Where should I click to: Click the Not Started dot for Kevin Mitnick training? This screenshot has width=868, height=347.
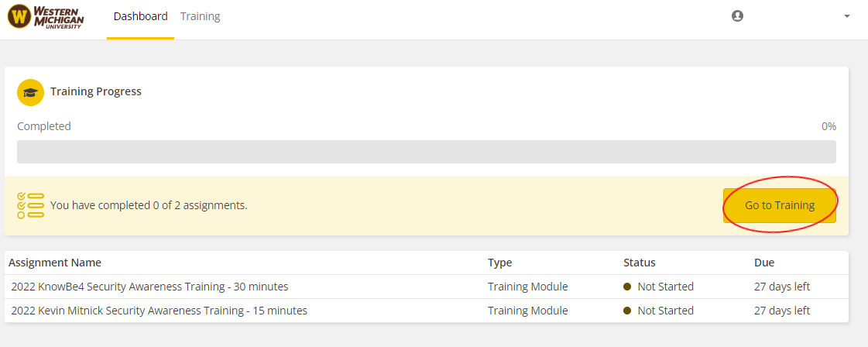pyautogui.click(x=628, y=311)
